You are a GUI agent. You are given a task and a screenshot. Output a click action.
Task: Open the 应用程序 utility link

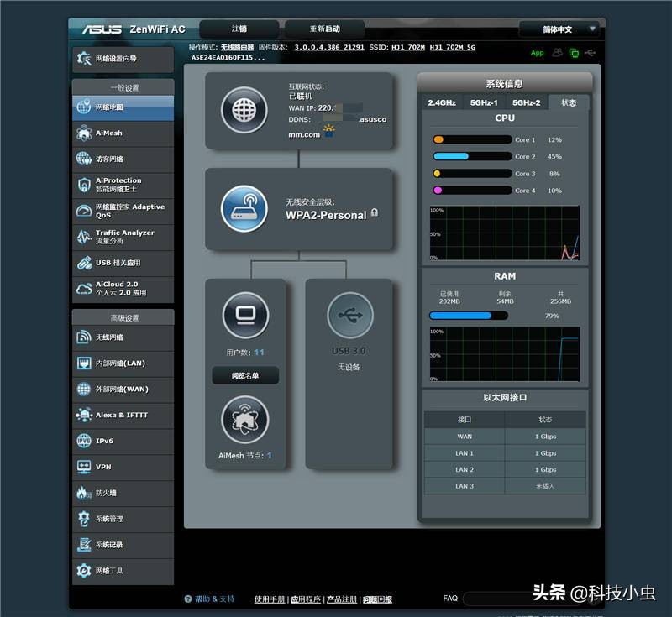pyautogui.click(x=306, y=599)
